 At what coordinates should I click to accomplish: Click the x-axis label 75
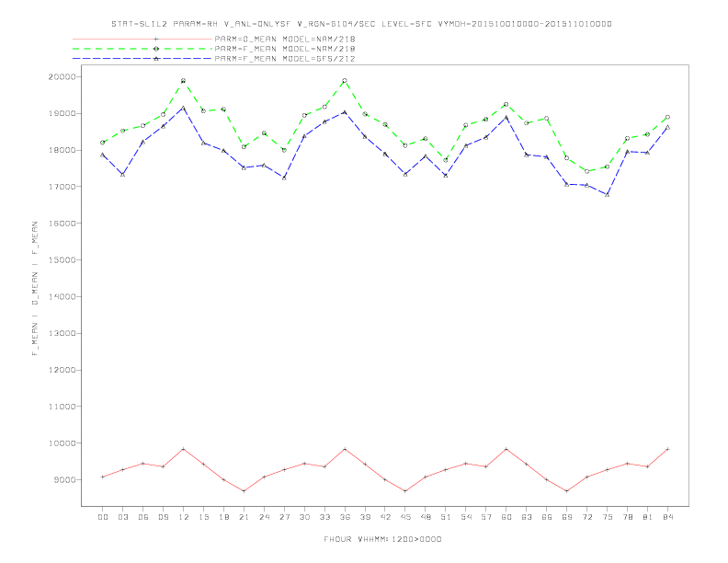[608, 517]
